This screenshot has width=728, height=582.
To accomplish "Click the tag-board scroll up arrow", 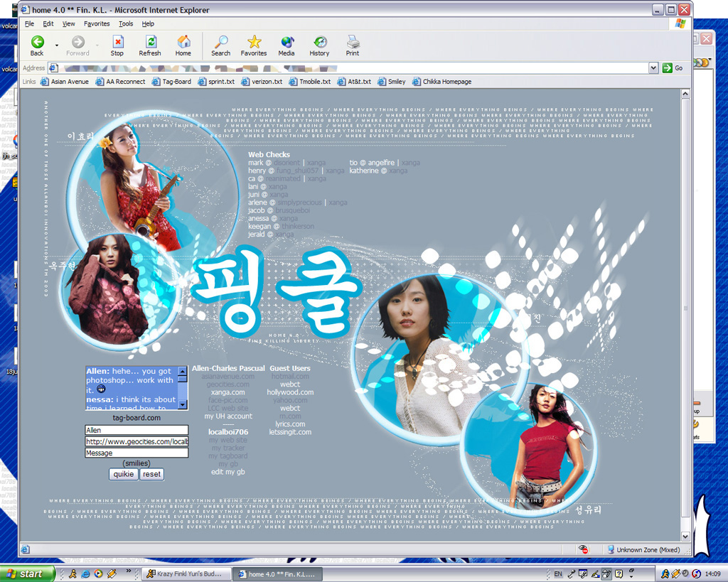I will [x=183, y=371].
